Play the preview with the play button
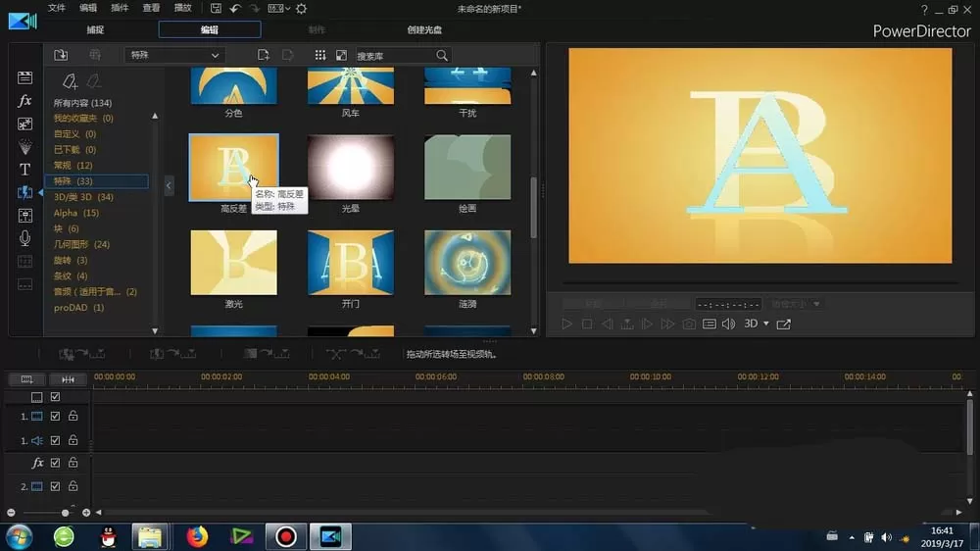This screenshot has height=551, width=980. click(566, 324)
